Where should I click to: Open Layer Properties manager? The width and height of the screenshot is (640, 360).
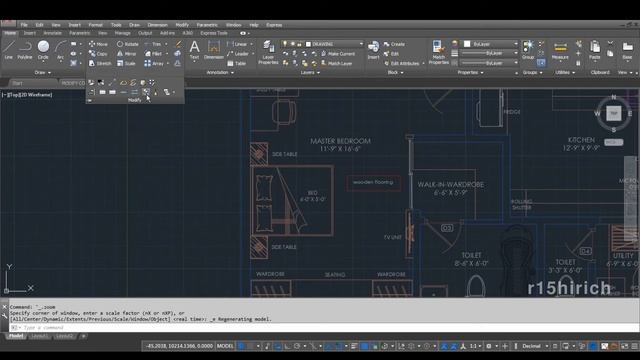pos(268,52)
